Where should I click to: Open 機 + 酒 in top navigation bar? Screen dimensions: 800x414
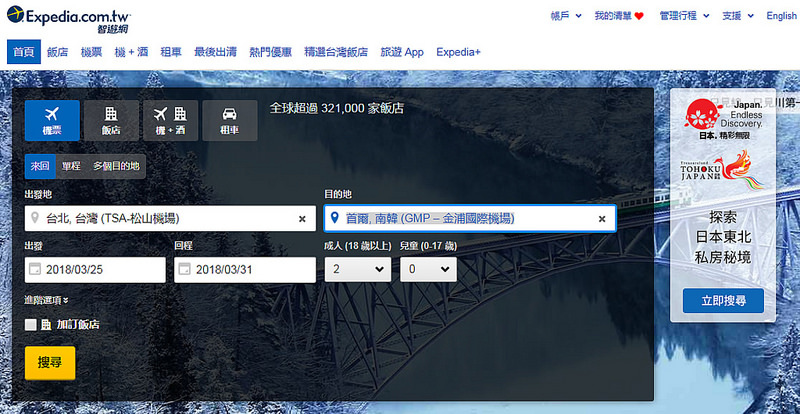tap(131, 52)
